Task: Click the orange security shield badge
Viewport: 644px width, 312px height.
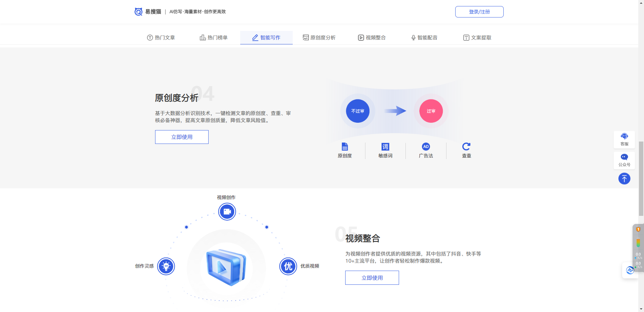Action: [x=638, y=229]
